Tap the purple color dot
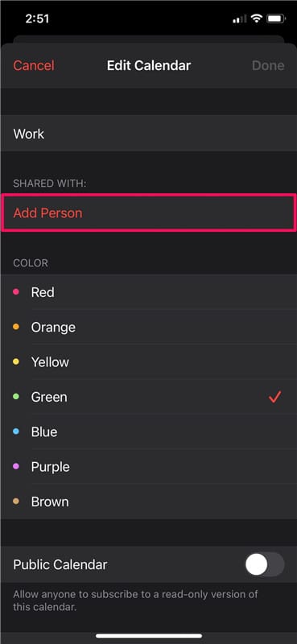Image resolution: width=297 pixels, height=644 pixels. coord(16,467)
